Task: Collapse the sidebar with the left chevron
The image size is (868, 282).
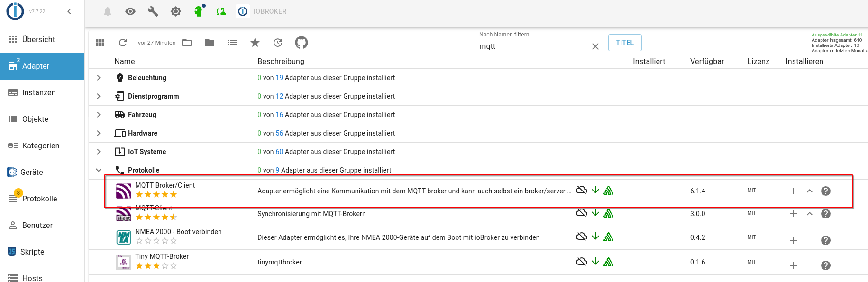Action: 69,11
